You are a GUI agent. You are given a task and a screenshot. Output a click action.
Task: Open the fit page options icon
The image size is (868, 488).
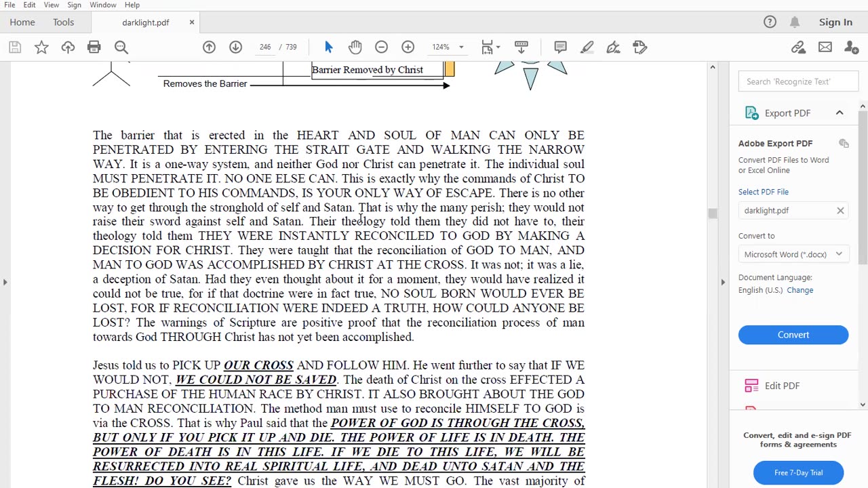coord(490,47)
